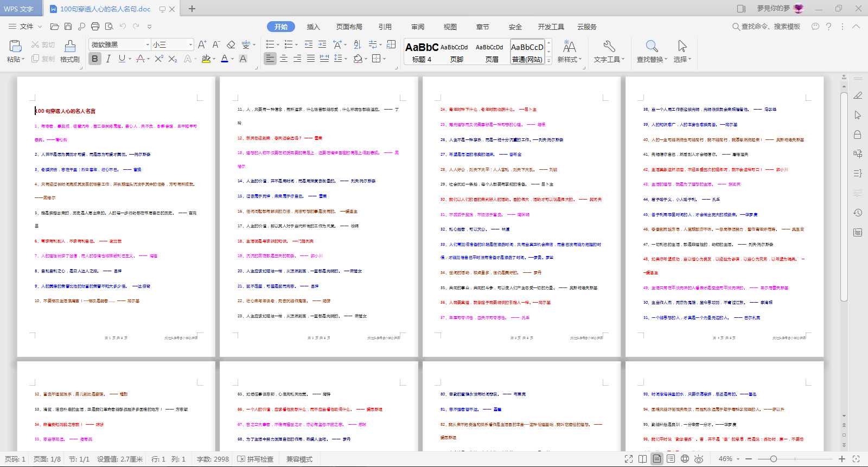Click the Undo arrow
The width and height of the screenshot is (868, 467).
point(123,26)
